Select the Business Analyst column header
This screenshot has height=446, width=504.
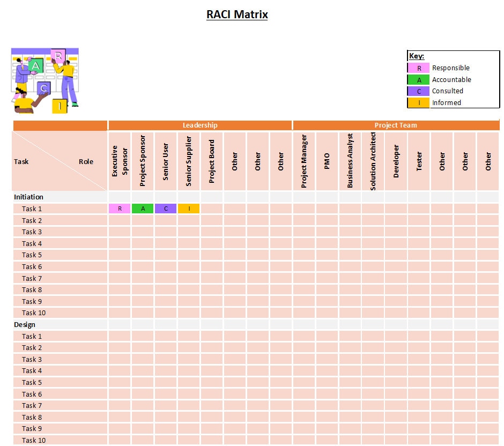coord(350,160)
